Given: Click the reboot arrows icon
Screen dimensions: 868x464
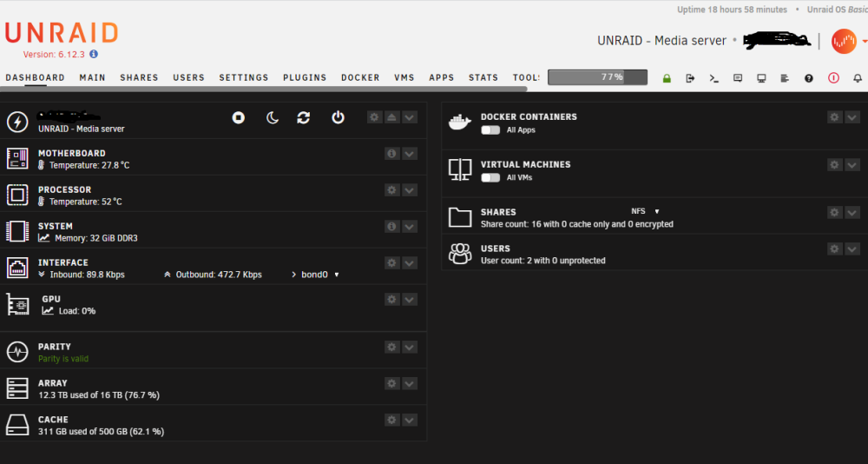Looking at the screenshot, I should 303,117.
